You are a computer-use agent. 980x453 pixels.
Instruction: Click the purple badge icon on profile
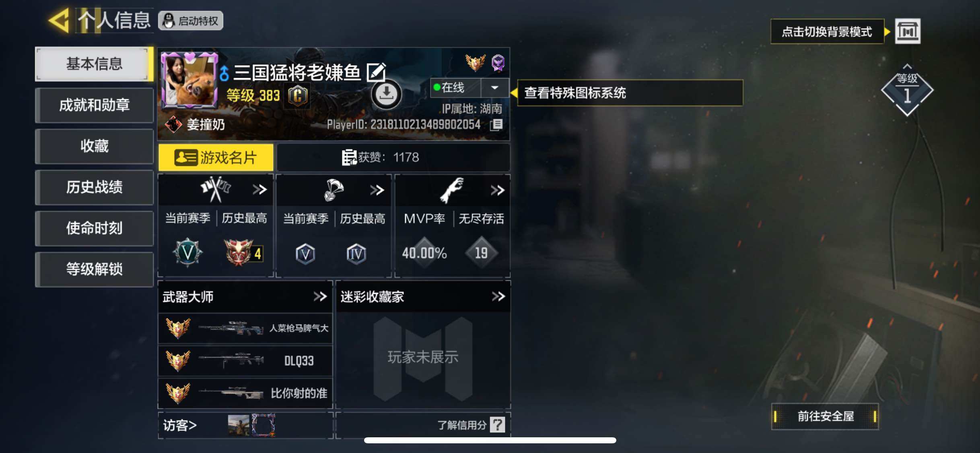[x=498, y=63]
